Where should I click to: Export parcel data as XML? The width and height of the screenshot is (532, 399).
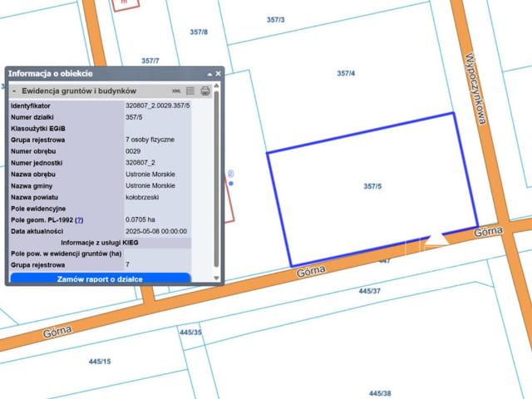tap(176, 91)
